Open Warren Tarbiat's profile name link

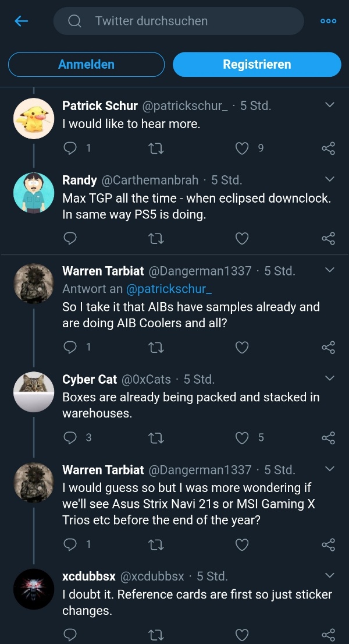104,271
